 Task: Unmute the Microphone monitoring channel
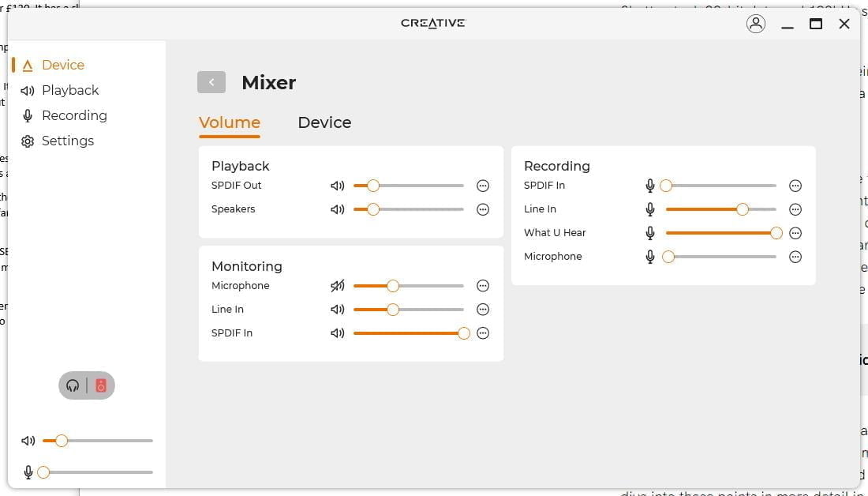(x=338, y=286)
